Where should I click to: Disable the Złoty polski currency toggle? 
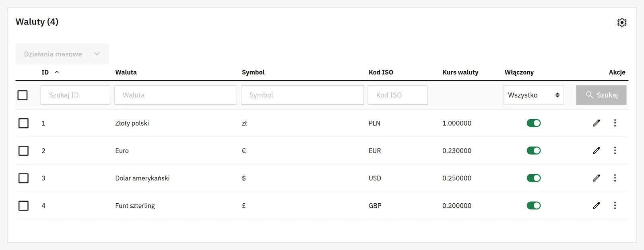pyautogui.click(x=534, y=123)
